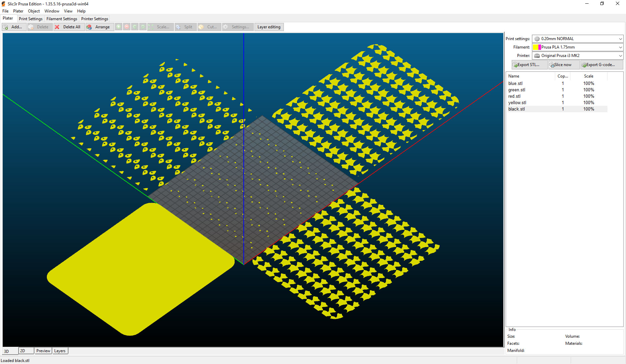This screenshot has height=364, width=626.
Task: Toggle Layer editing mode
Action: click(x=269, y=27)
